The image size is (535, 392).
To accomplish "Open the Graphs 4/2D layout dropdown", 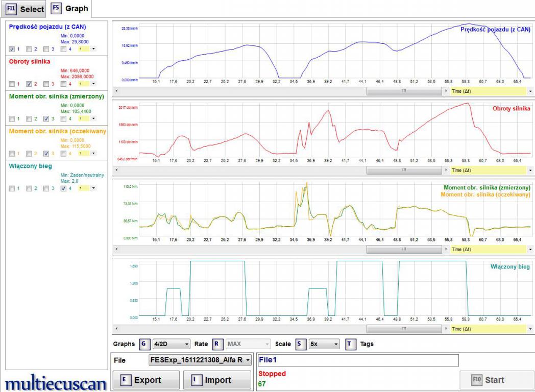I will (171, 344).
